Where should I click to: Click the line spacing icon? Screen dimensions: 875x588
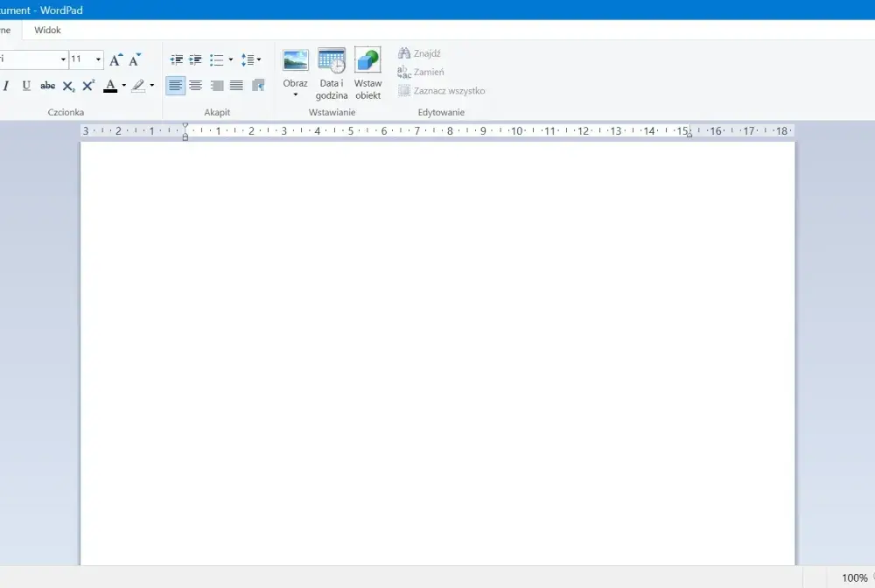(248, 59)
